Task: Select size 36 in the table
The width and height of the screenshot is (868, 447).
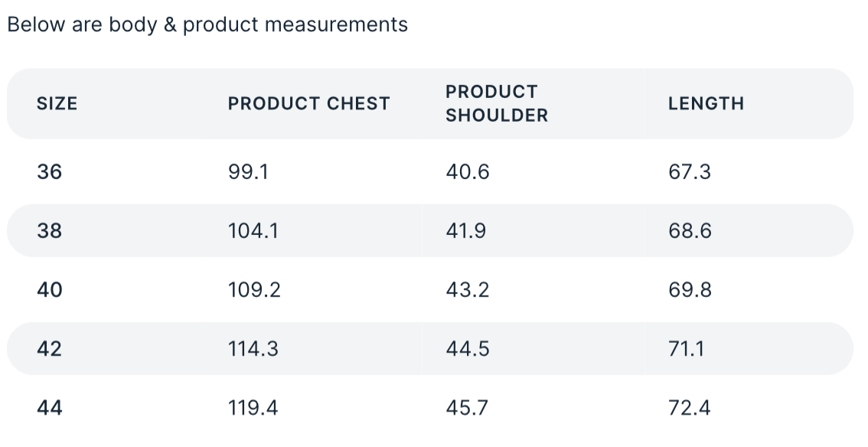Action: pyautogui.click(x=50, y=171)
